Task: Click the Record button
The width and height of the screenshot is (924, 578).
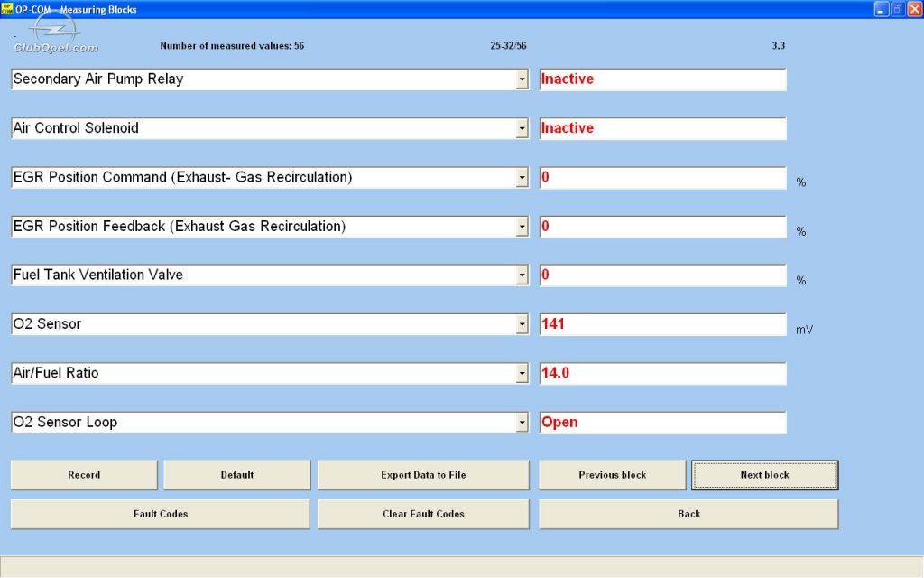Action: [84, 475]
